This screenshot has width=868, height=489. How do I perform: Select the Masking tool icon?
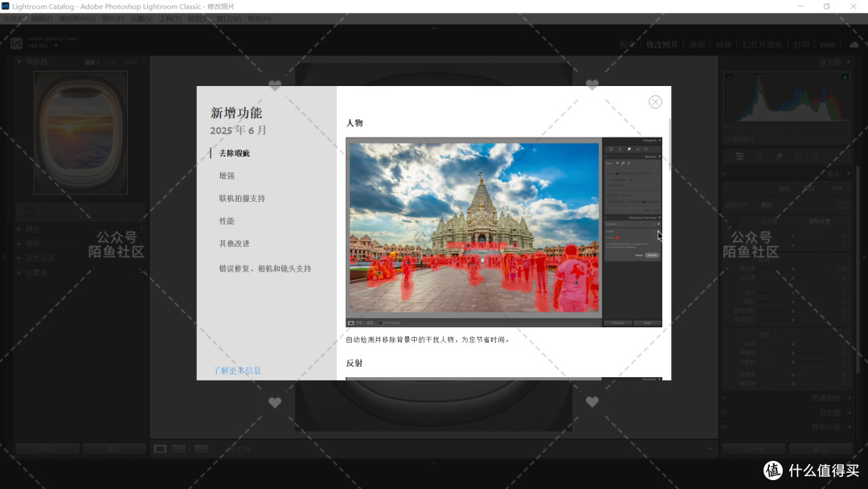pyautogui.click(x=816, y=157)
